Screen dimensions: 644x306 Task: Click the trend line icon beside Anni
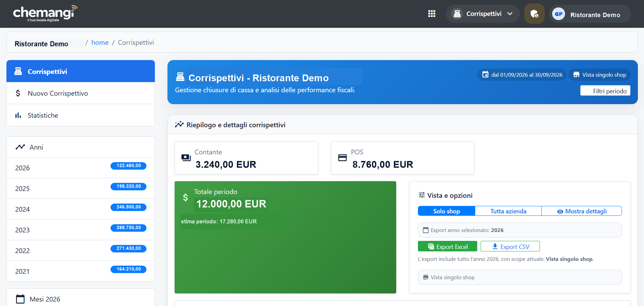20,147
